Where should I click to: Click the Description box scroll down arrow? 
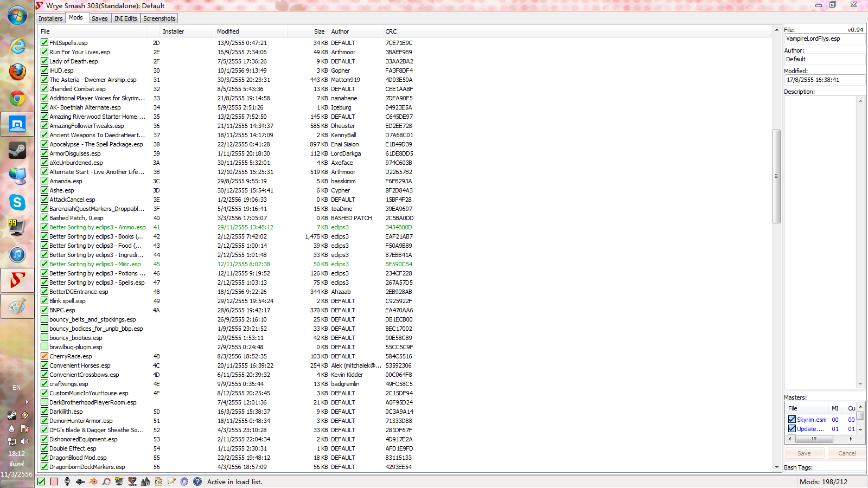click(861, 384)
